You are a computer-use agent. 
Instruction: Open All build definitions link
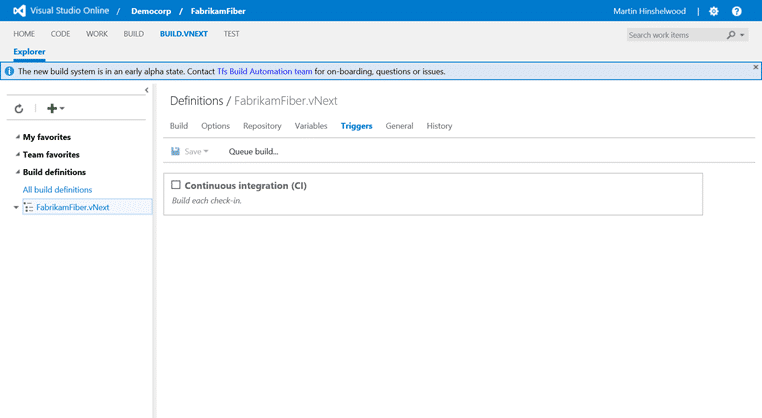click(x=57, y=190)
